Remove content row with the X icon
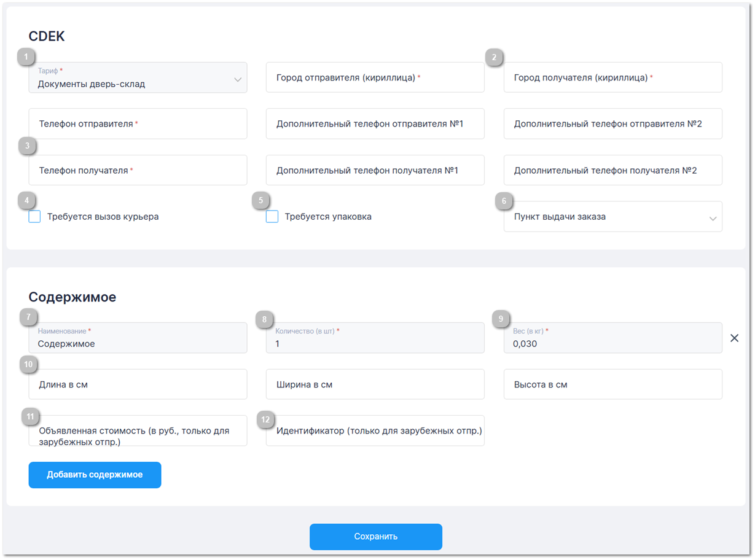Screen dimensions: 755x560 (x=734, y=338)
